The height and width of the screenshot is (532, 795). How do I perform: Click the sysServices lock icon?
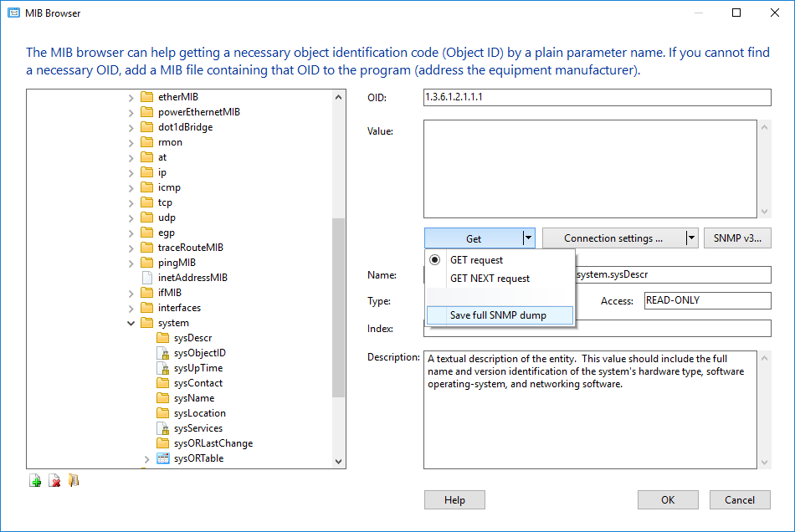163,428
